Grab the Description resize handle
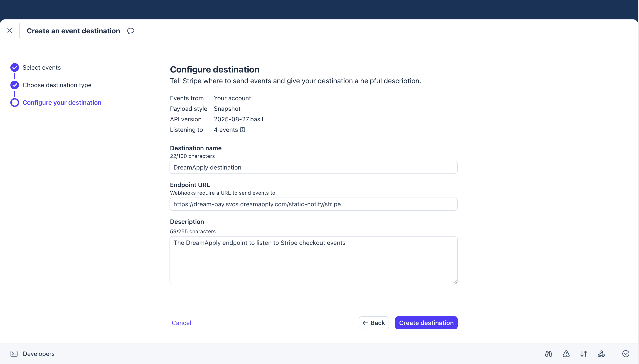The image size is (639, 364). coord(455,282)
